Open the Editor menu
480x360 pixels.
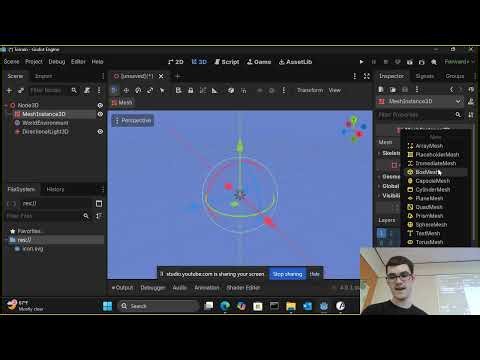coord(78,62)
